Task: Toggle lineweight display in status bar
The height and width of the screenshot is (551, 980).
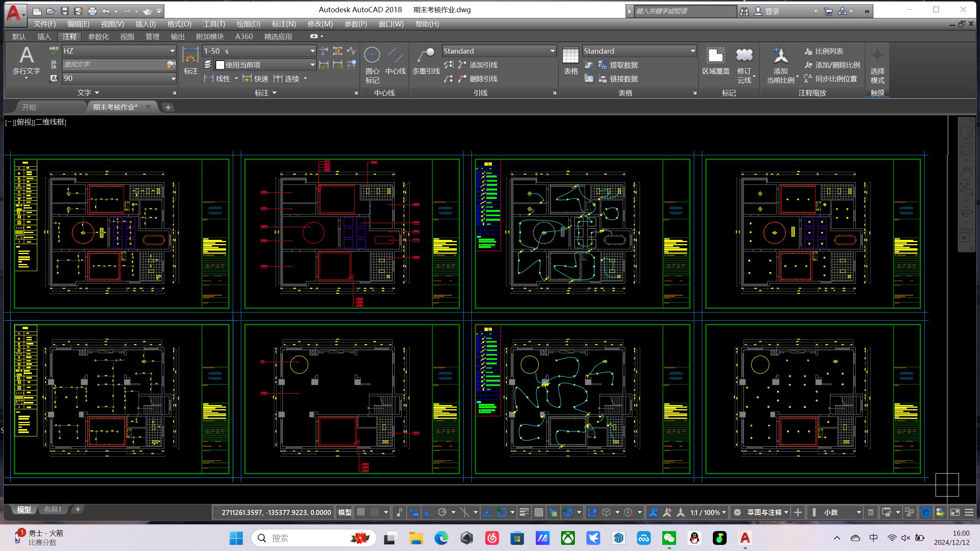Action: [x=524, y=512]
